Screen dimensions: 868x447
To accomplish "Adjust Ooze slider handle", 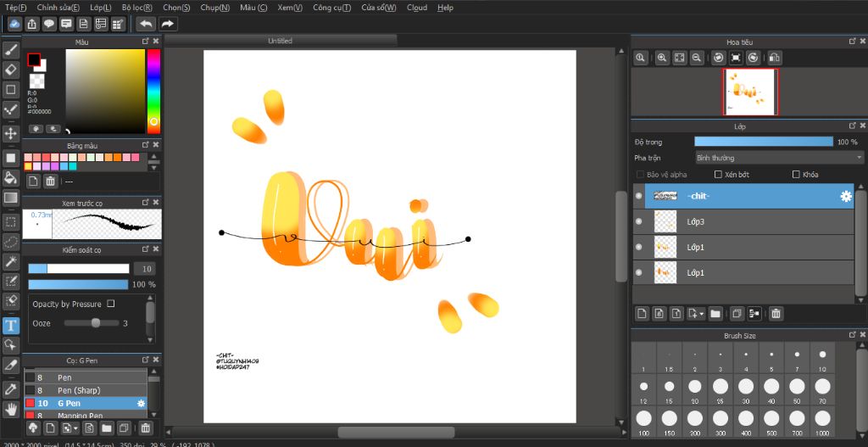I will (x=96, y=323).
